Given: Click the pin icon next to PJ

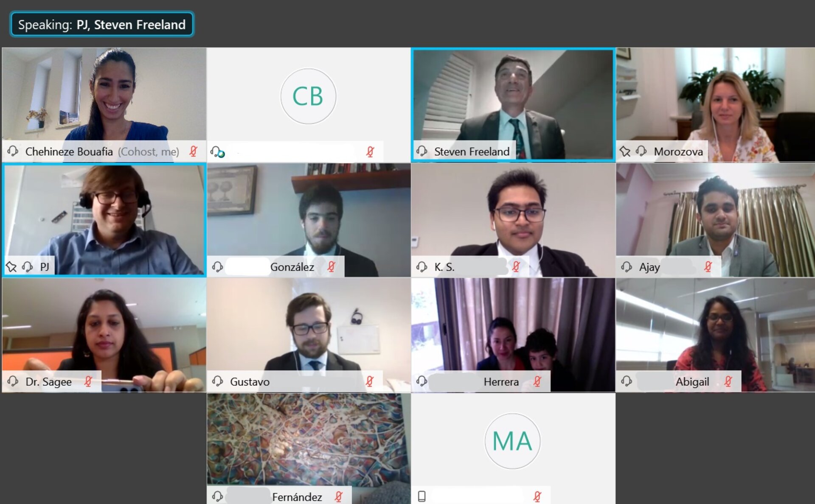Looking at the screenshot, I should tap(11, 267).
